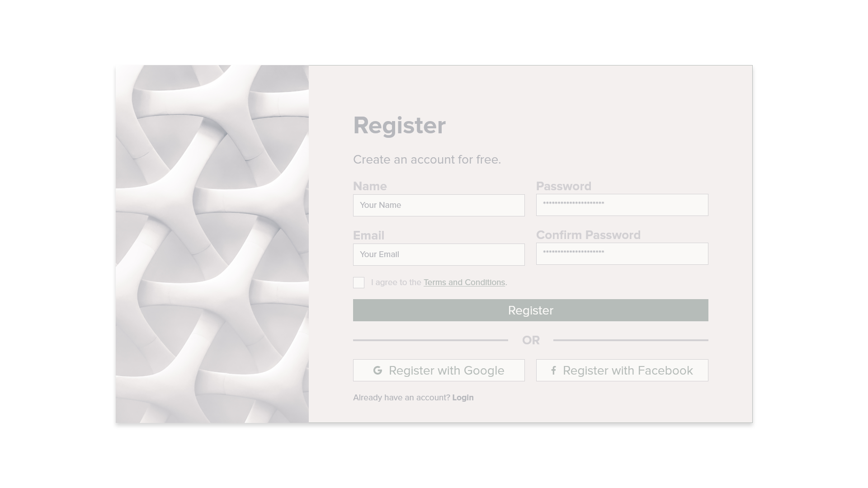The image size is (868, 488).
Task: Click the Google "G" icon
Action: (377, 370)
